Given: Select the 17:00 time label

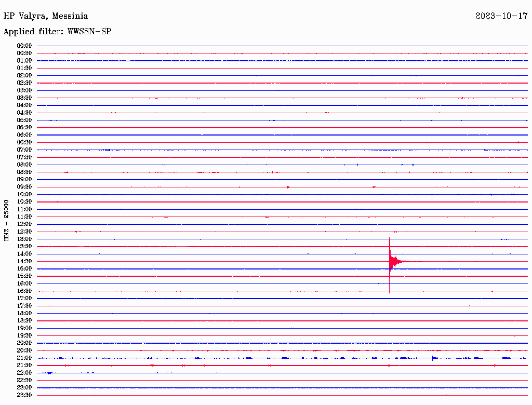Looking at the screenshot, I should (x=24, y=299).
